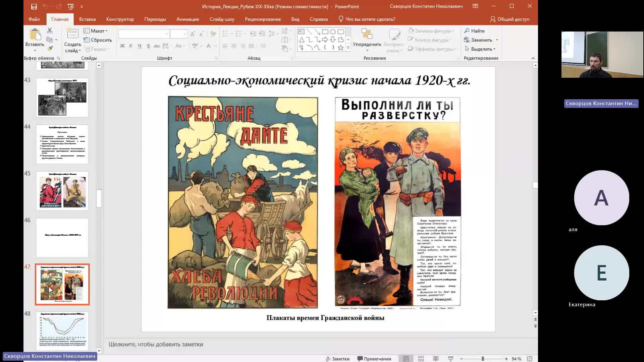Cut selection with the scissors icon

50,31
